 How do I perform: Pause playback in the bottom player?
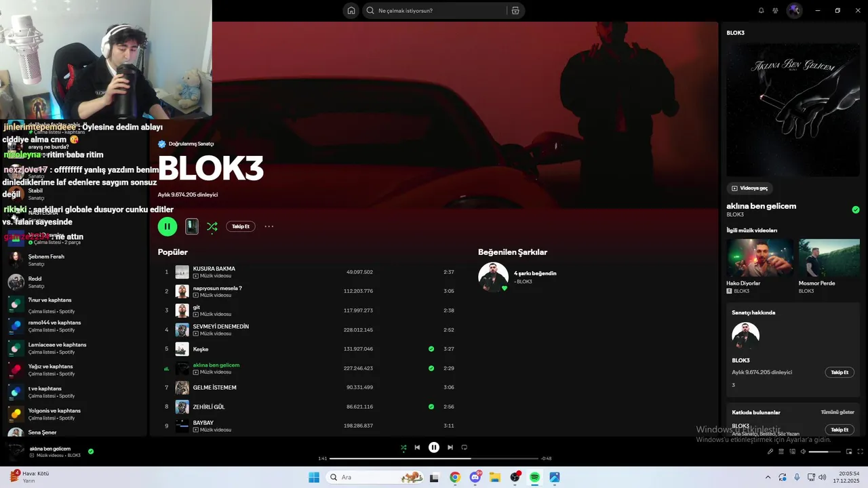pyautogui.click(x=434, y=447)
